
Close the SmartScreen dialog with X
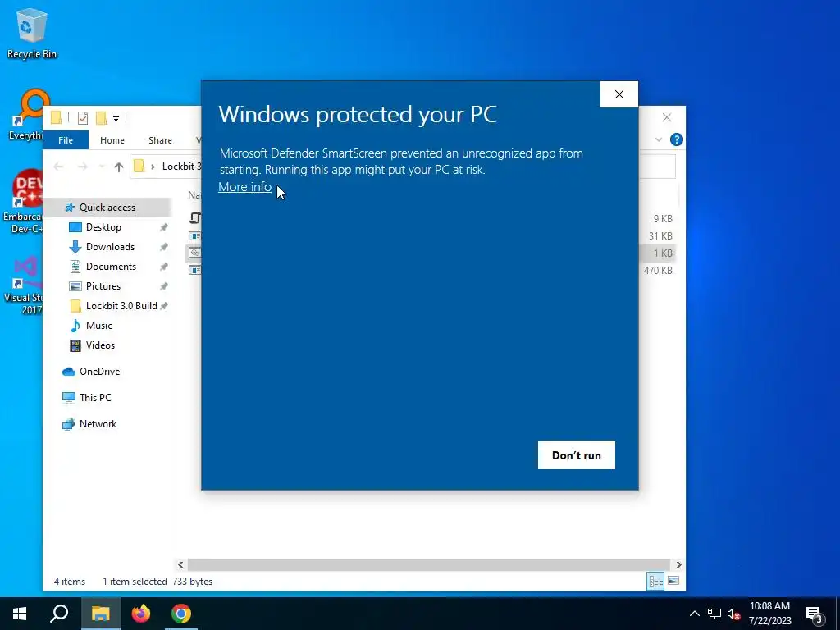point(619,94)
